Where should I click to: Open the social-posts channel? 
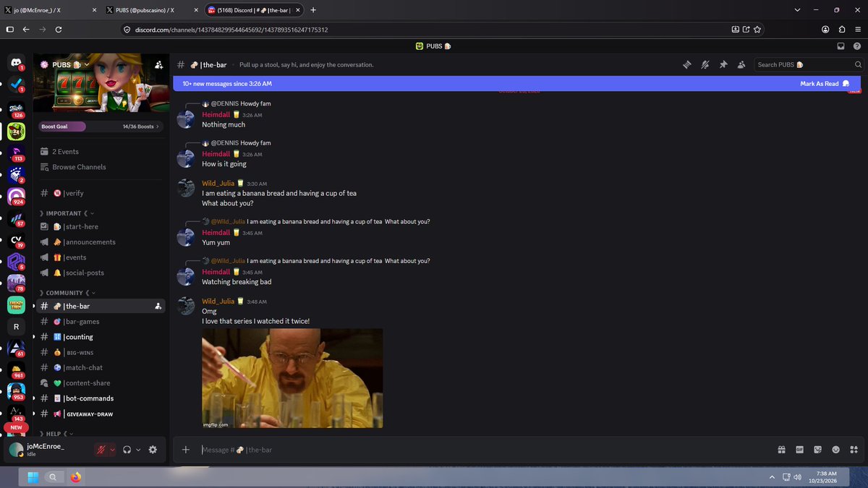(101, 273)
